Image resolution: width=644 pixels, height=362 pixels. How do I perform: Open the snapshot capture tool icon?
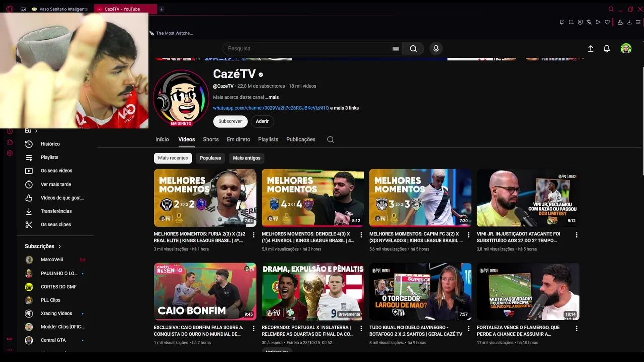click(571, 22)
